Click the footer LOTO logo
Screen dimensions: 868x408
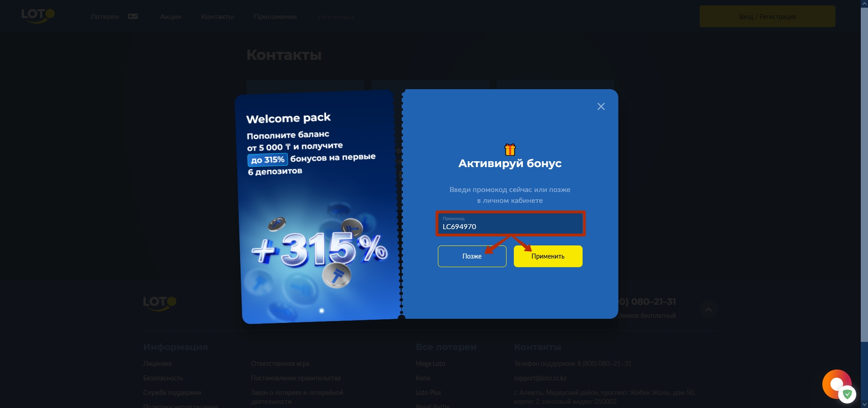pyautogui.click(x=160, y=303)
